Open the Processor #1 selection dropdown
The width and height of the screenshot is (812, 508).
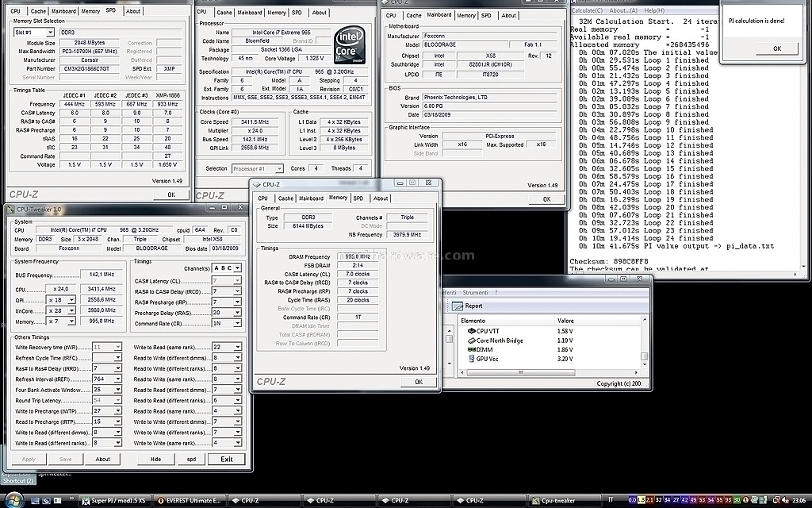[279, 168]
